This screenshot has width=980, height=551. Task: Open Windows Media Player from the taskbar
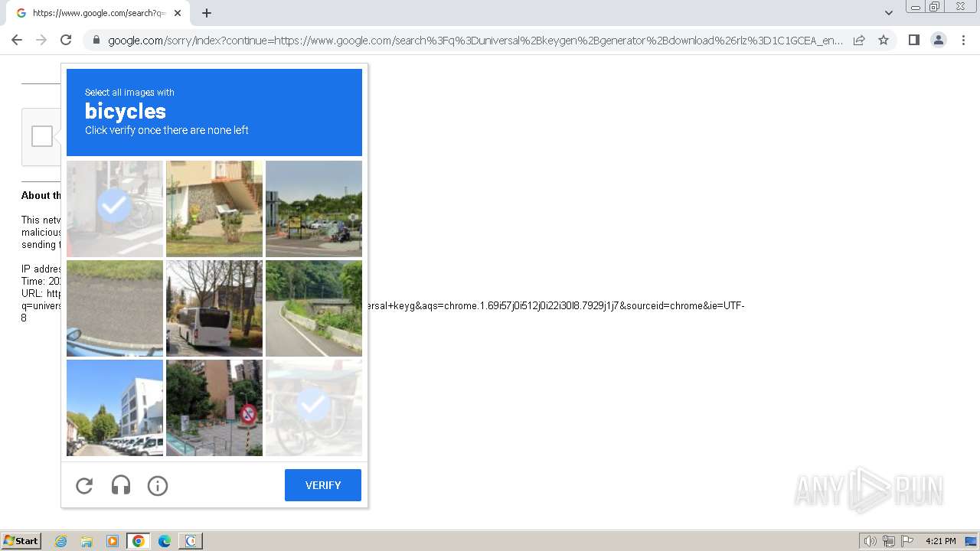pos(113,541)
